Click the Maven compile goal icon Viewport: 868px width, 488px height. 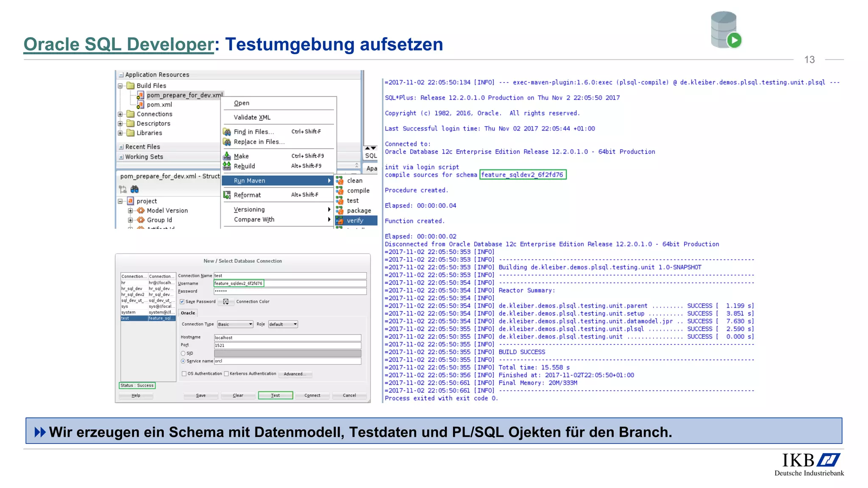coord(340,191)
